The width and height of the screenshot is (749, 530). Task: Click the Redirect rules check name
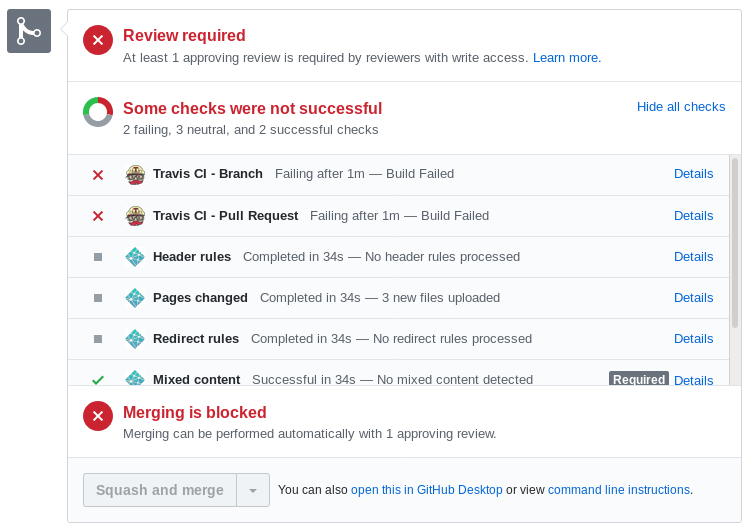(x=196, y=339)
